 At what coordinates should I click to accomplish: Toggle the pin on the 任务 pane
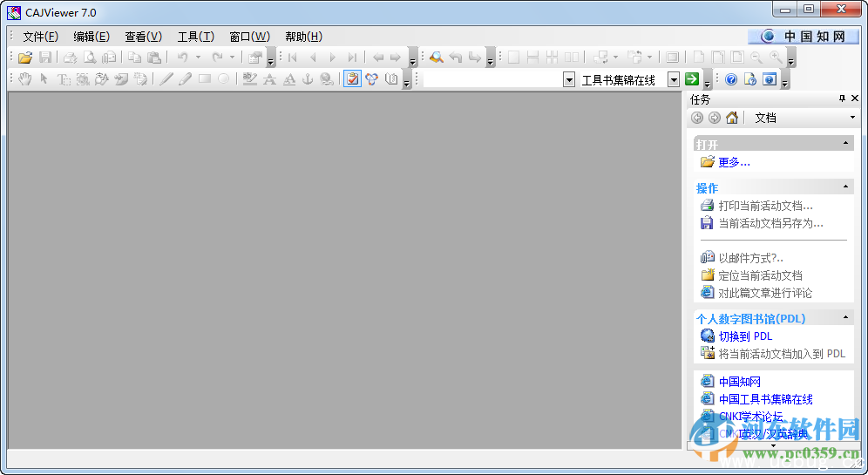[842, 98]
